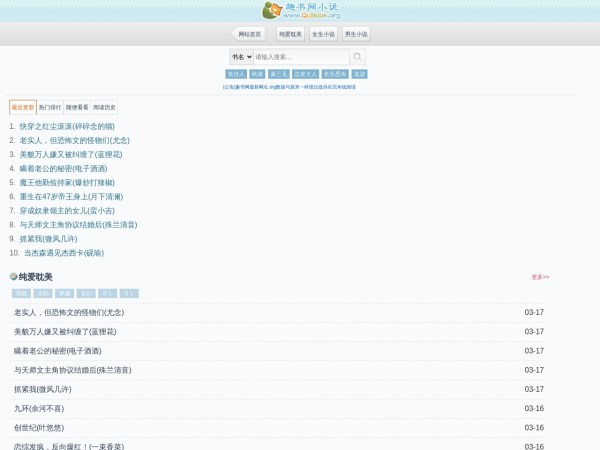The height and width of the screenshot is (450, 600).
Task: Open 魔王他勤俭持家 novel link
Action: pos(74,183)
